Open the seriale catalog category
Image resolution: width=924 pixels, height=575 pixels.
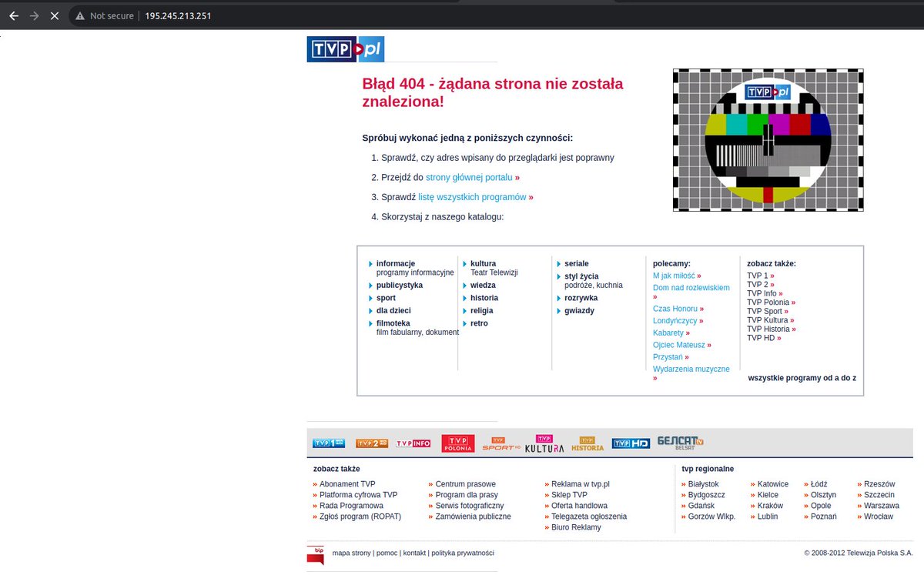pyautogui.click(x=577, y=263)
